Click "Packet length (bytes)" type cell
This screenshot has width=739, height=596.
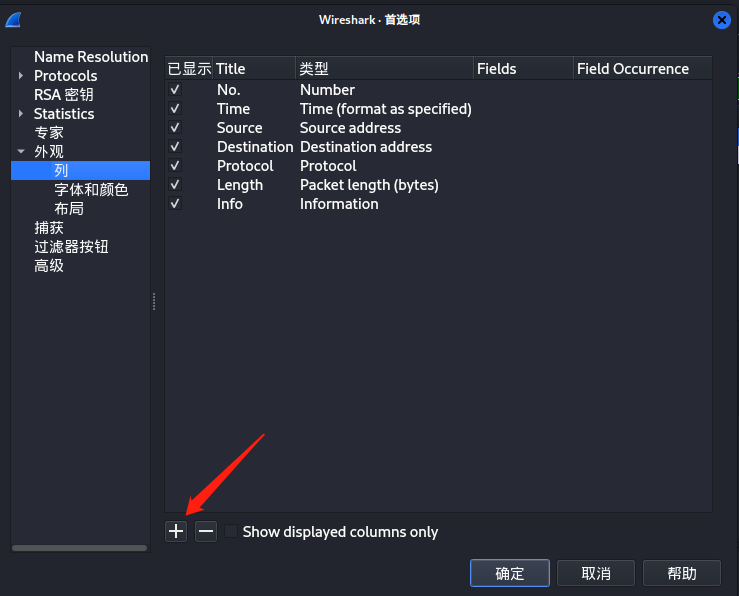(370, 185)
